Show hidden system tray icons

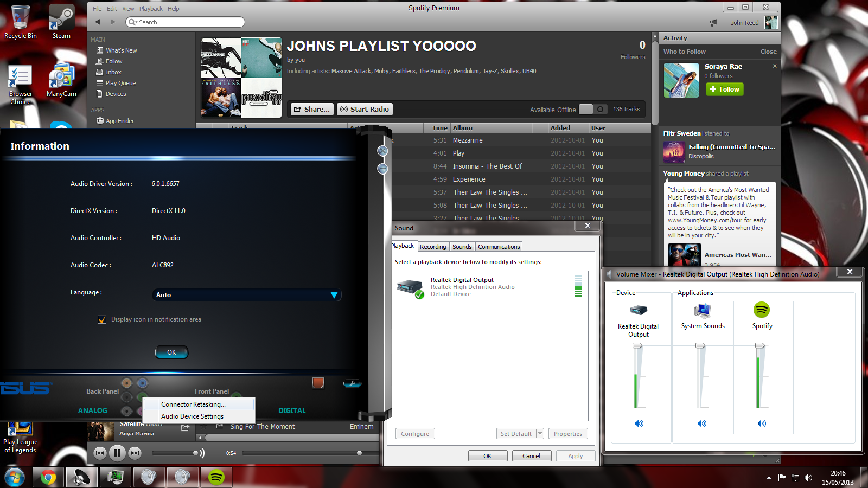tap(769, 478)
